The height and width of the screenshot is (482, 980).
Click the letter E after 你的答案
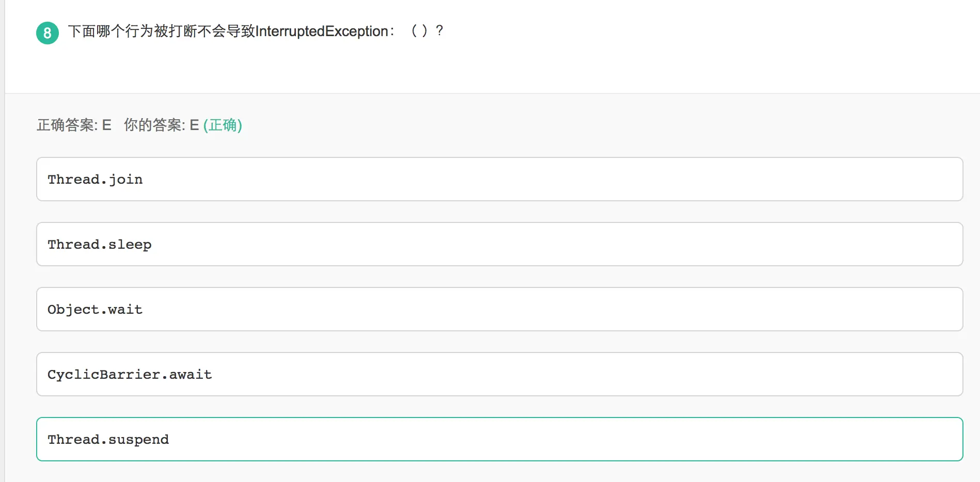(194, 125)
